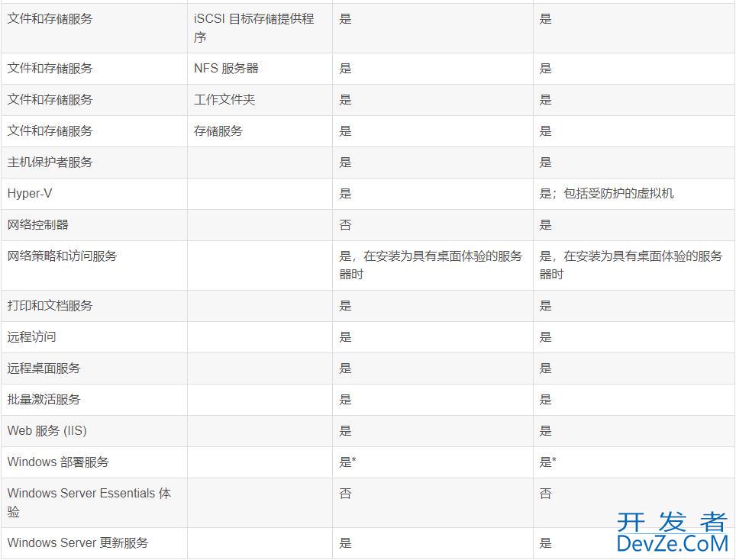Click the '批量激活服务' row label
This screenshot has height=560, width=736.
click(x=44, y=400)
